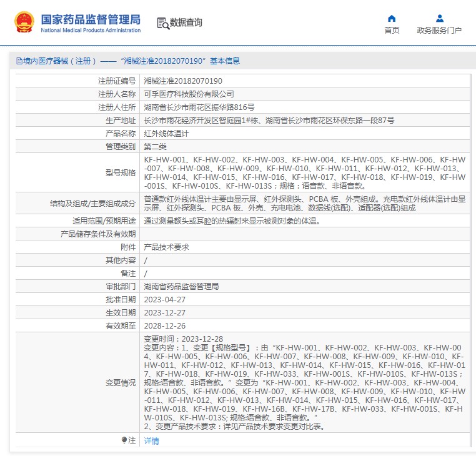
Task: Click the 型号规格 model list value
Action: [305, 173]
